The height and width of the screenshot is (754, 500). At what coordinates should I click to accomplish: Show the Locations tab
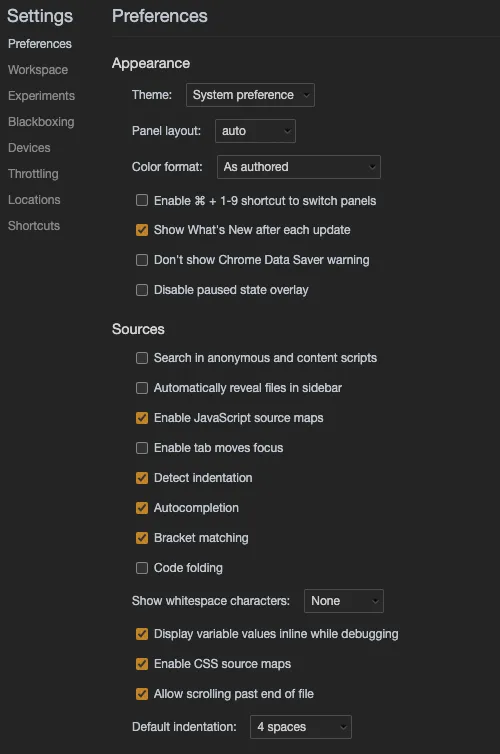pyautogui.click(x=34, y=200)
